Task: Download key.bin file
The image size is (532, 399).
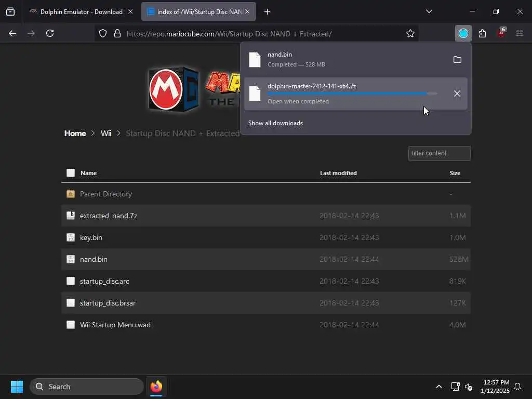Action: [91, 237]
